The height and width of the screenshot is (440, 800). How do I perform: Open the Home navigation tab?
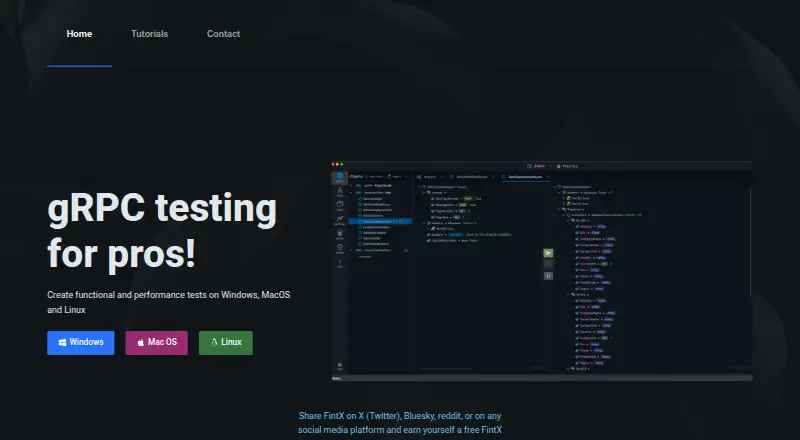pyautogui.click(x=79, y=34)
